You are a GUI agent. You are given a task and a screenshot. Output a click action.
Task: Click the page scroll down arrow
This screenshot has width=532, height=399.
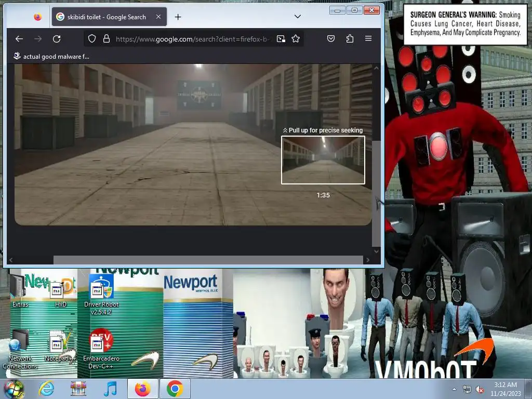(x=376, y=251)
